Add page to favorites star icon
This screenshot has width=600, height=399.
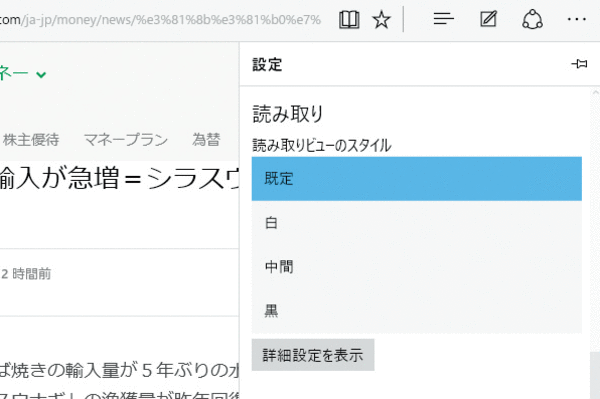(382, 20)
